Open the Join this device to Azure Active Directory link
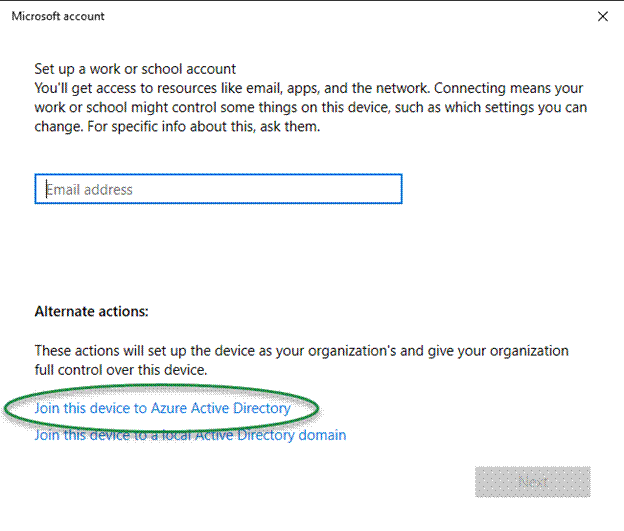The width and height of the screenshot is (624, 531). [x=162, y=408]
